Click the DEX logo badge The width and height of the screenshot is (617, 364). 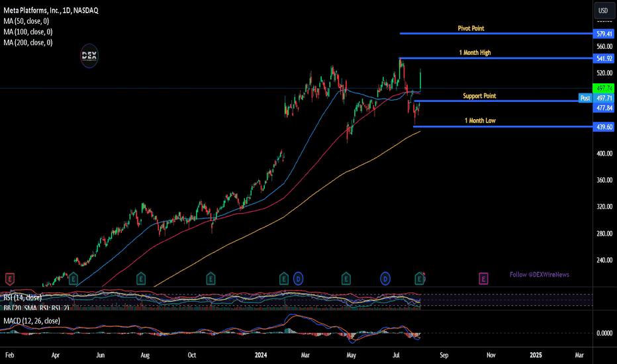click(89, 56)
